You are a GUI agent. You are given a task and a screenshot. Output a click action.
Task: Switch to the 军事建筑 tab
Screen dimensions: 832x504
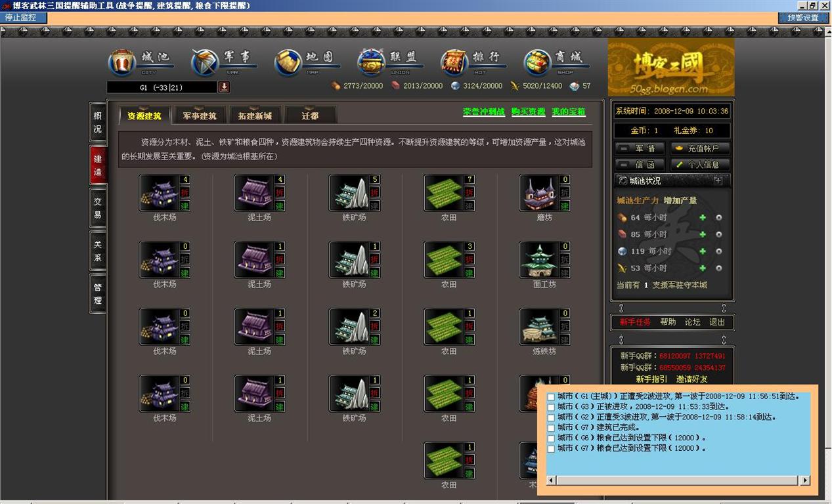pyautogui.click(x=200, y=115)
